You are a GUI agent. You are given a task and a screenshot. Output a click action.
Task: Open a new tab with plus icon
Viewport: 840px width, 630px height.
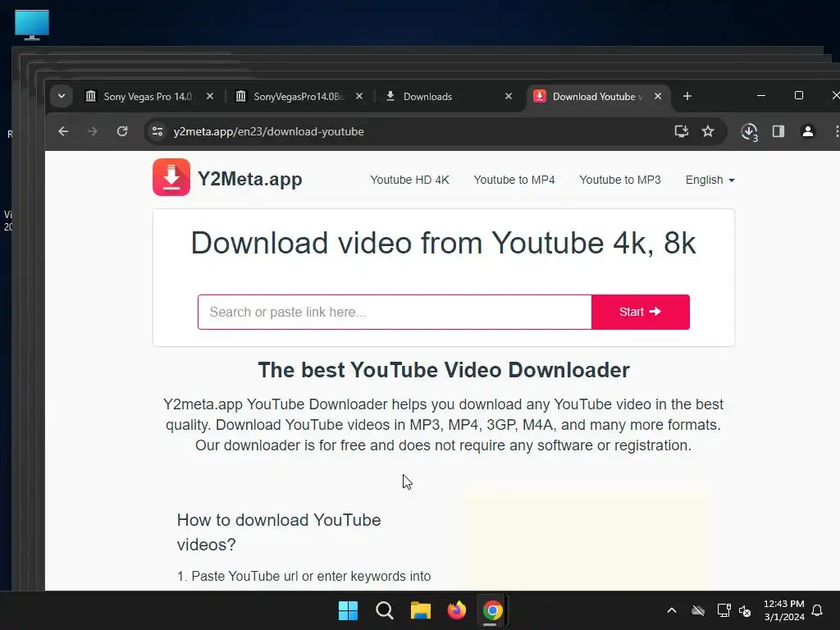click(x=687, y=97)
